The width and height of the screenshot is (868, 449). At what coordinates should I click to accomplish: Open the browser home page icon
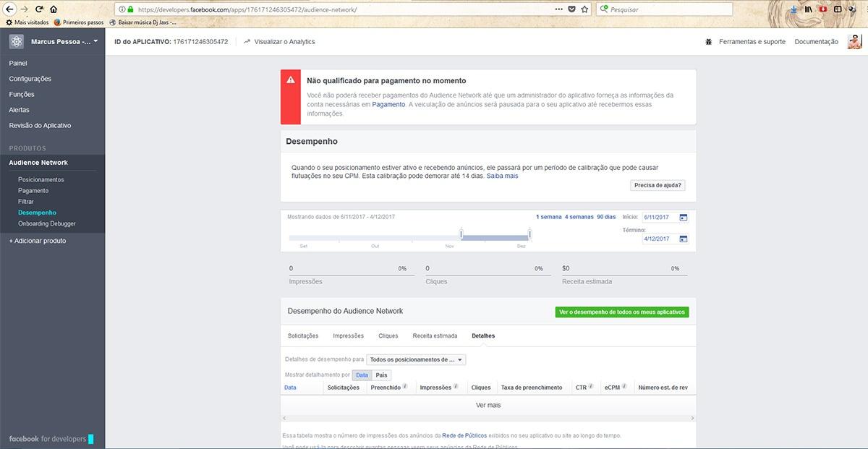[x=54, y=9]
